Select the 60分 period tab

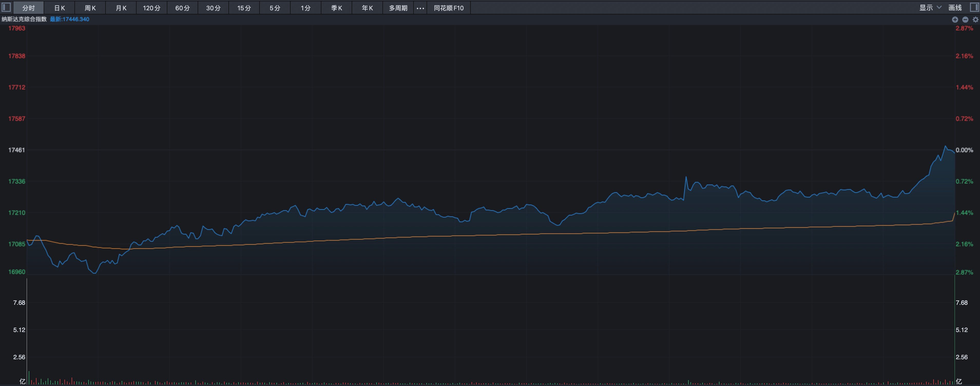click(182, 8)
